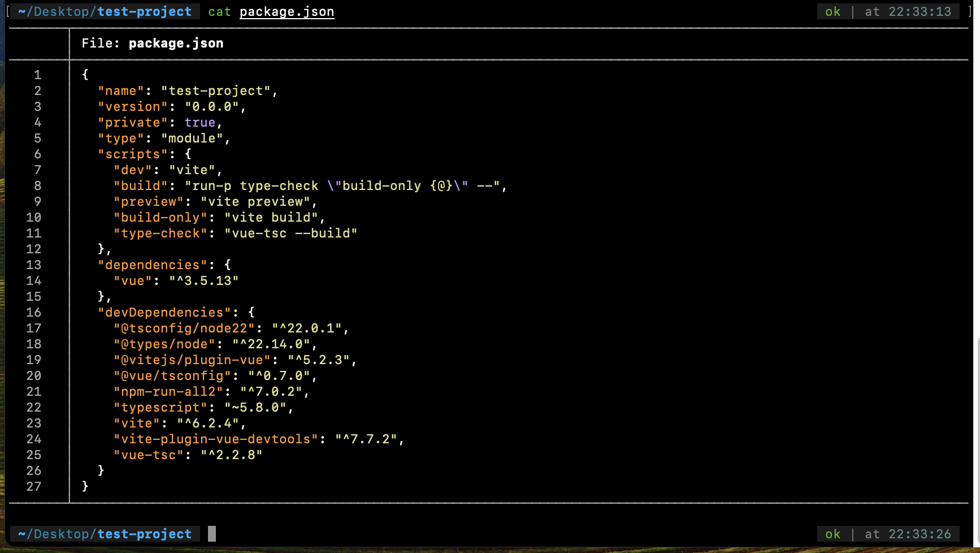Click the "vite-plugin-vue-devtools" package name

click(216, 439)
